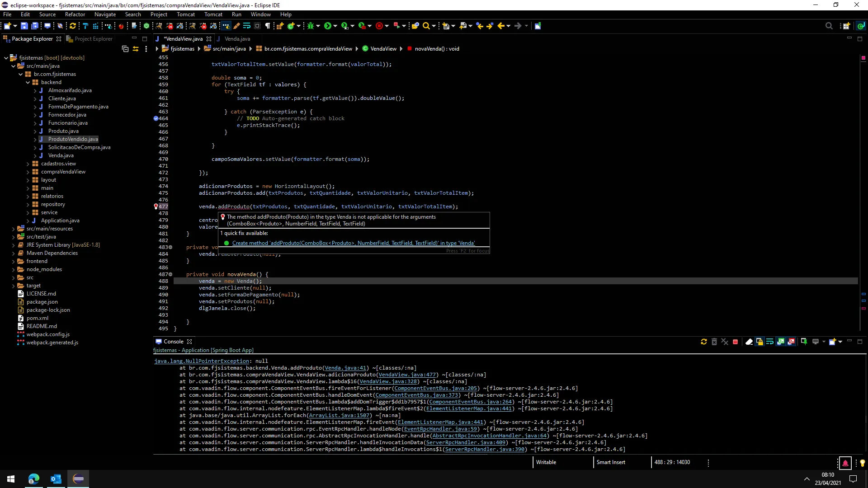This screenshot has height=488, width=868.
Task: Open Outlook from the Windows taskbar
Action: click(x=56, y=479)
